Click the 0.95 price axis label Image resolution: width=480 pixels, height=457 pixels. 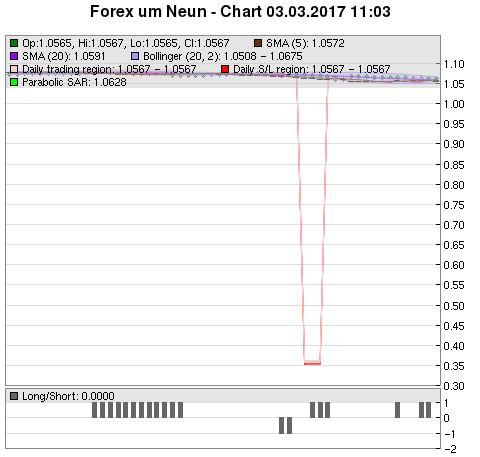tap(454, 124)
